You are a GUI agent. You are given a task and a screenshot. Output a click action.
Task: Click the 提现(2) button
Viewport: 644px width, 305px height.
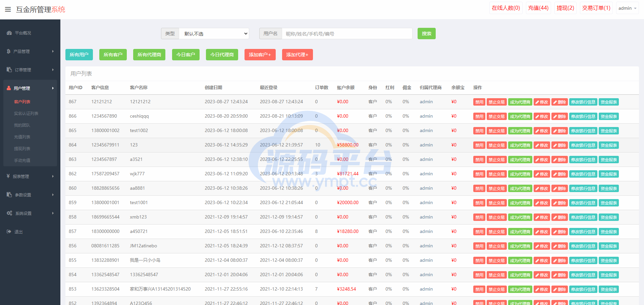[x=566, y=8]
